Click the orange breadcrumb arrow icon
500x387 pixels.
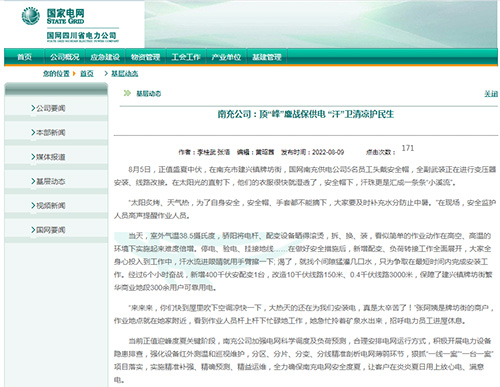(74, 73)
